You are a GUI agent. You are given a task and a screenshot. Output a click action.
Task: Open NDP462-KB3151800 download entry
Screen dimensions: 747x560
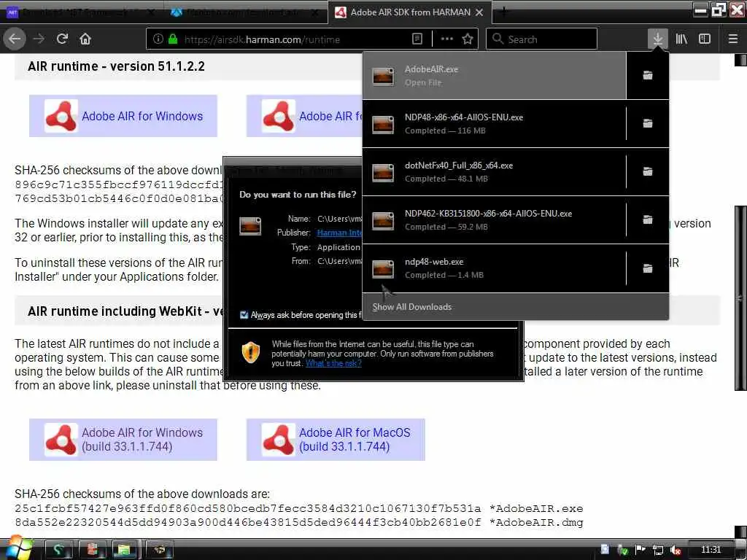(494, 220)
